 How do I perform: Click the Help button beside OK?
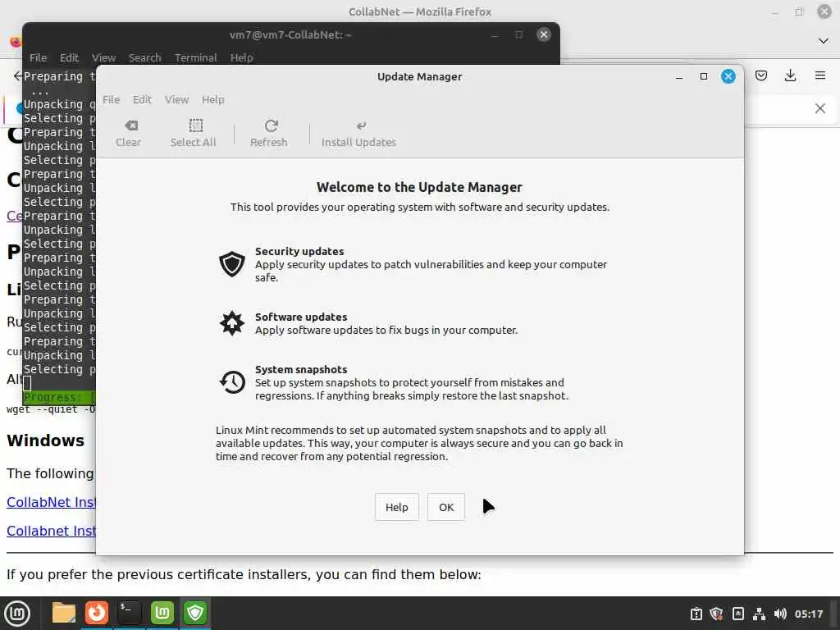pos(396,507)
